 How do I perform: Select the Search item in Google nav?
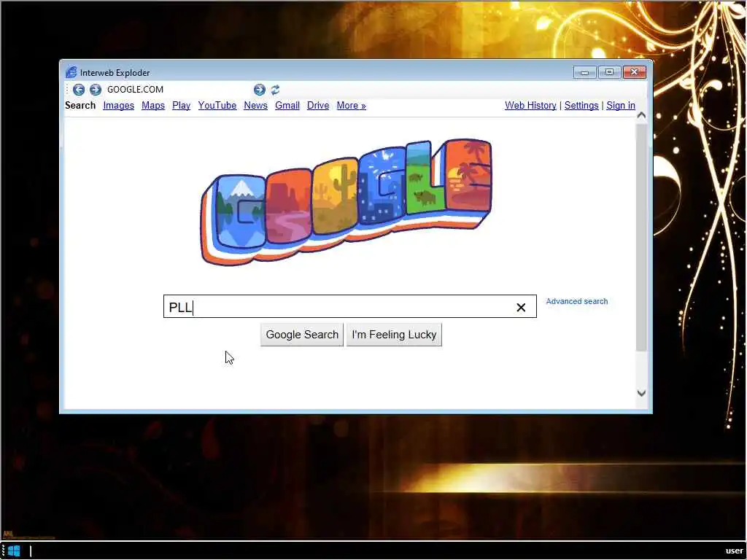(80, 105)
